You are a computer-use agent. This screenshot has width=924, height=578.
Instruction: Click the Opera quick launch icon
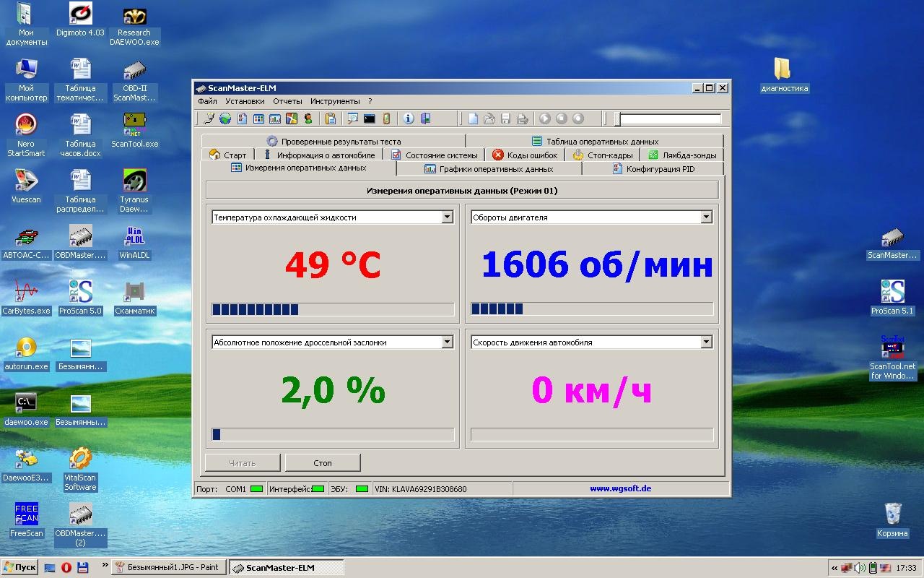66,567
